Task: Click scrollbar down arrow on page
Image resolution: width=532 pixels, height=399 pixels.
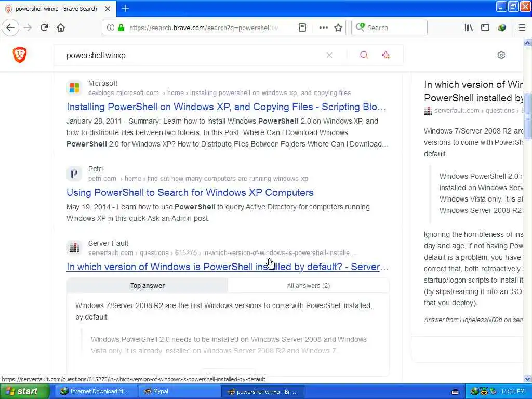Action: (527, 379)
